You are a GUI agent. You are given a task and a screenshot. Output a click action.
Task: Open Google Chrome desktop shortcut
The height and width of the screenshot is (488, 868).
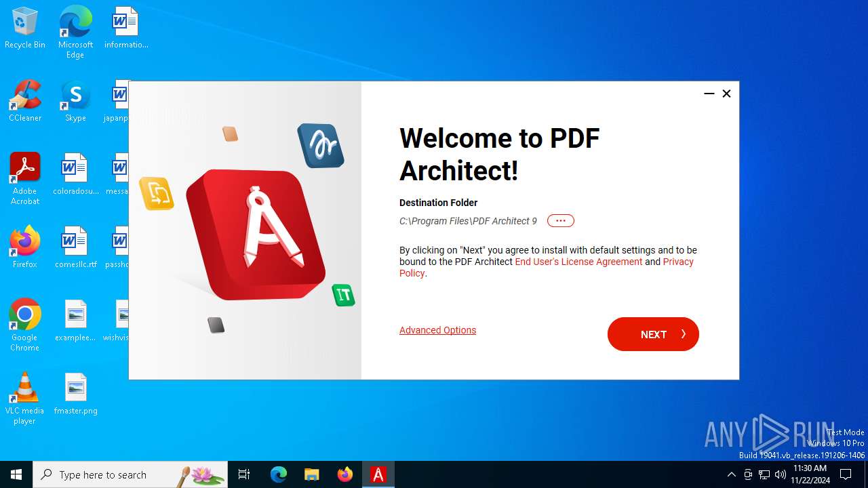[25, 325]
